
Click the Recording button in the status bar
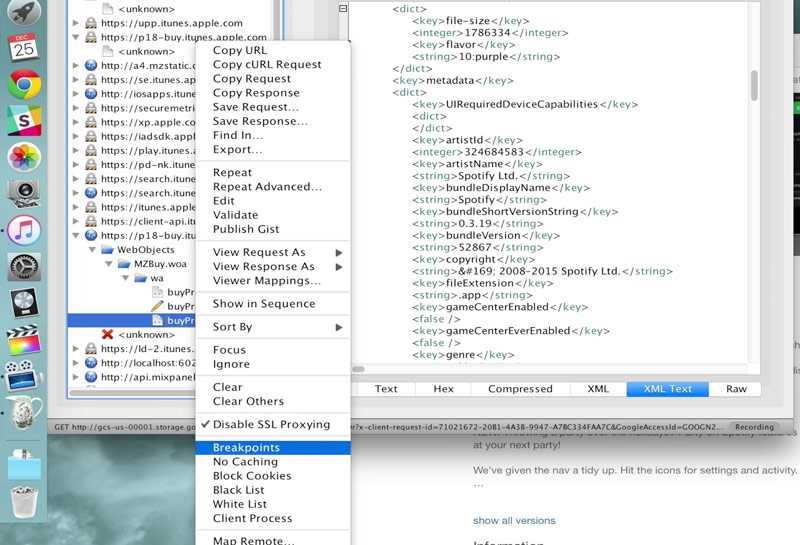754,427
